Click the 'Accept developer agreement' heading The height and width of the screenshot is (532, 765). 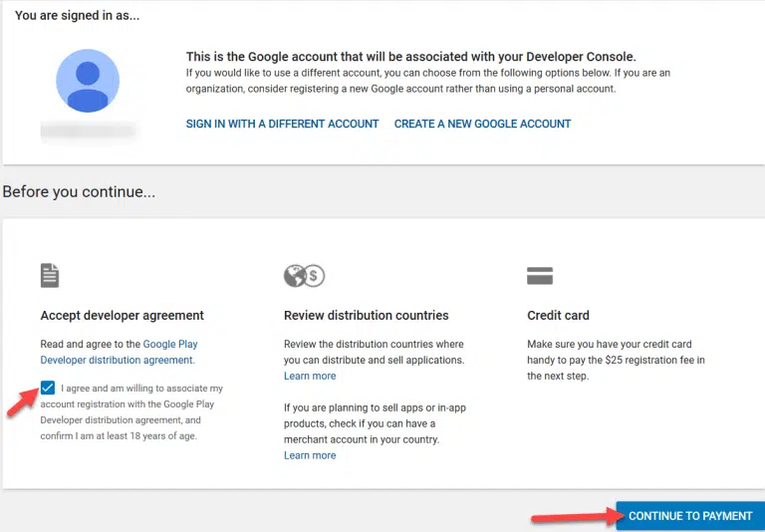[122, 315]
